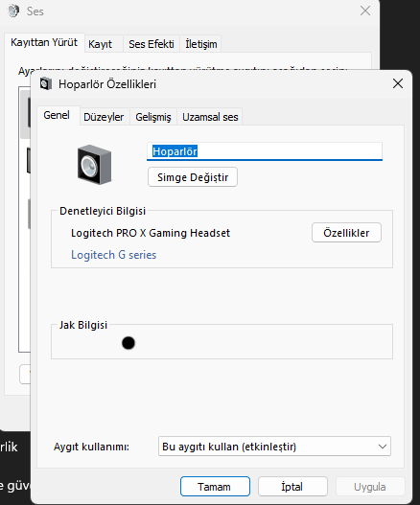Close the Ses window
Image resolution: width=420 pixels, height=505 pixels.
365,11
